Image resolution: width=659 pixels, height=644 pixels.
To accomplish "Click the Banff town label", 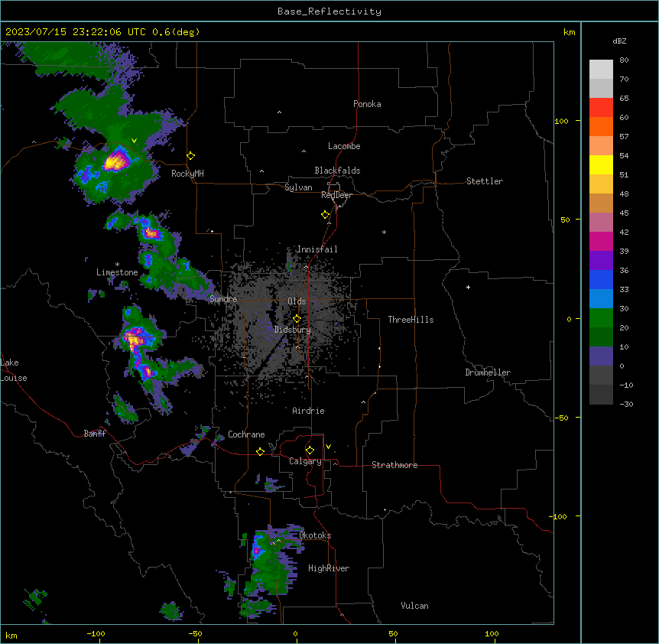I will tap(95, 434).
